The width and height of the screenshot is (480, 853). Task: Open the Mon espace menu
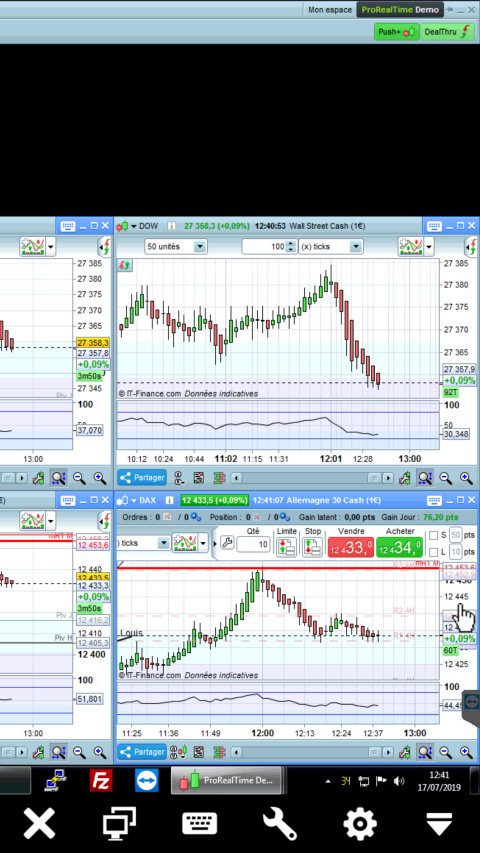[x=330, y=10]
